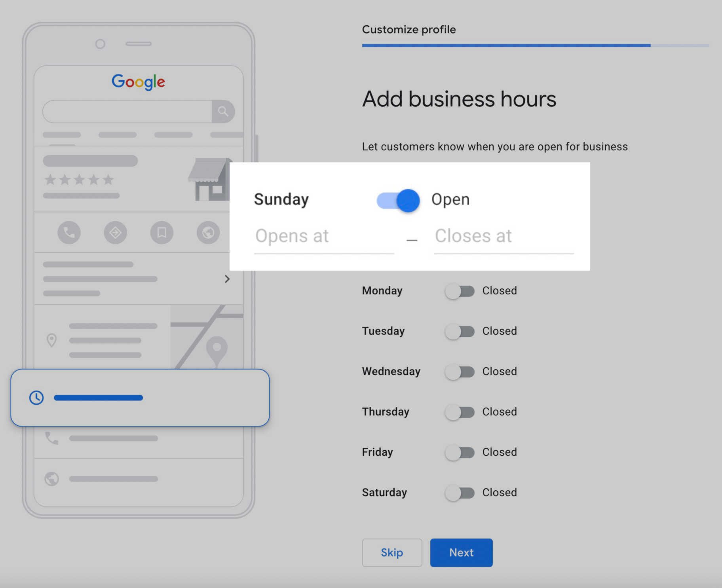Expand the details chevron in the mockup
This screenshot has width=722, height=588.
coord(227,279)
